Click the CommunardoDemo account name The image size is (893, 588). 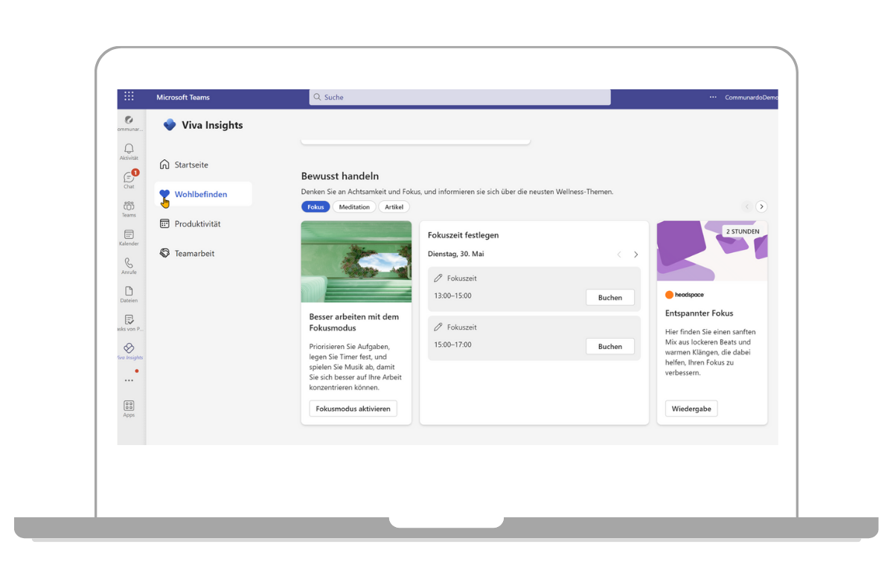(x=751, y=98)
